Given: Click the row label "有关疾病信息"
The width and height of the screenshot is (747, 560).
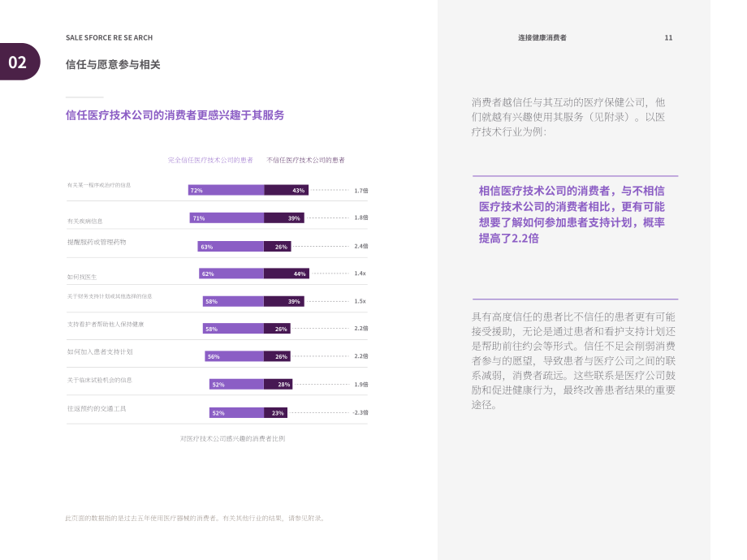Looking at the screenshot, I should tap(84, 221).
